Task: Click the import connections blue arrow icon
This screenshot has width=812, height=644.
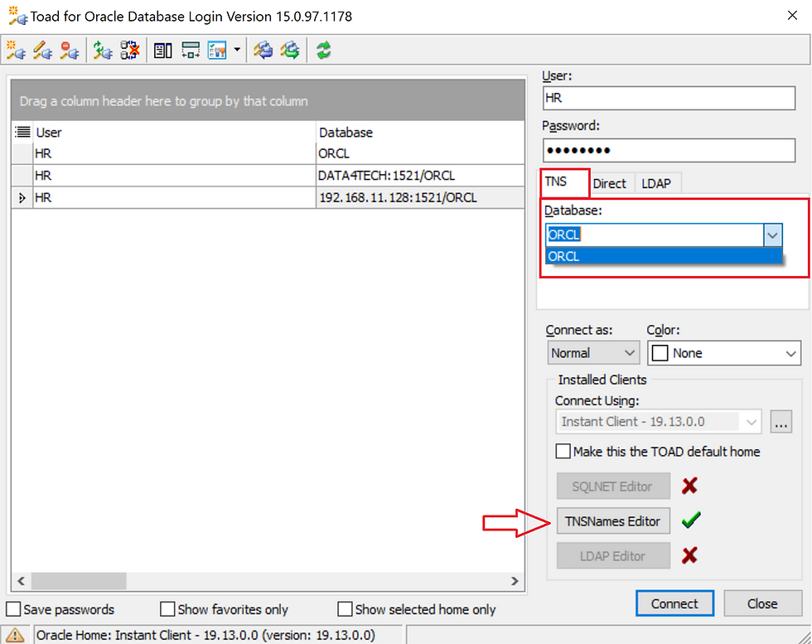Action: click(x=263, y=51)
